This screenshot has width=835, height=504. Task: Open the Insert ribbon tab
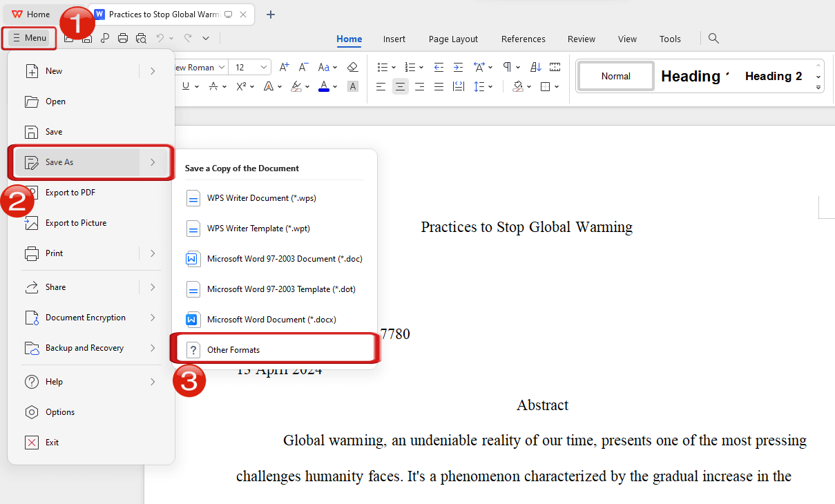[394, 39]
